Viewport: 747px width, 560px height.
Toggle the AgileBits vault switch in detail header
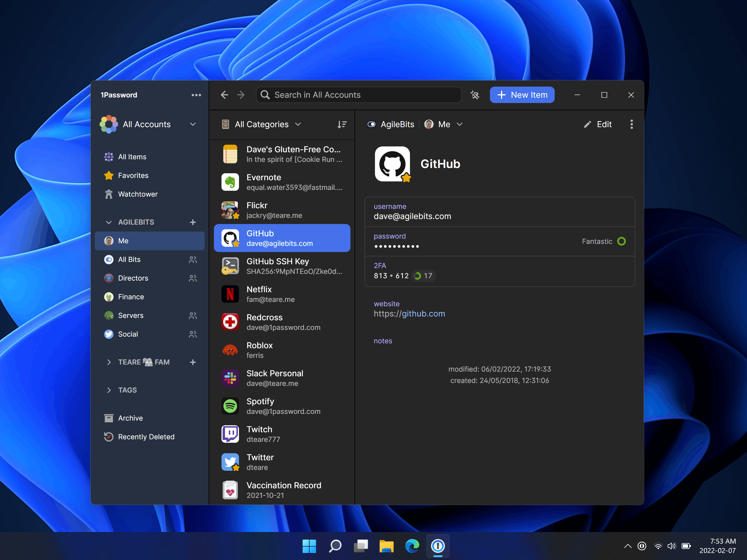click(x=371, y=124)
